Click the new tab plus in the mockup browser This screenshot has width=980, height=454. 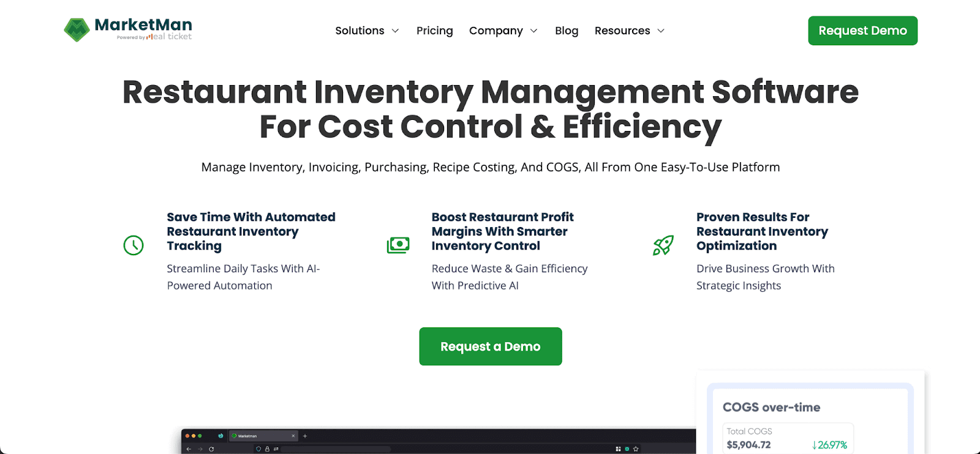click(x=305, y=436)
